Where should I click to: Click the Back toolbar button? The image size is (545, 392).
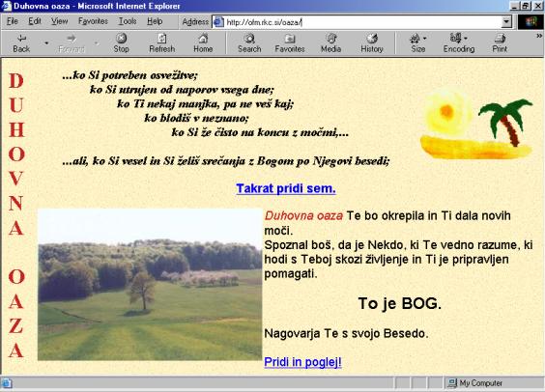[21, 43]
